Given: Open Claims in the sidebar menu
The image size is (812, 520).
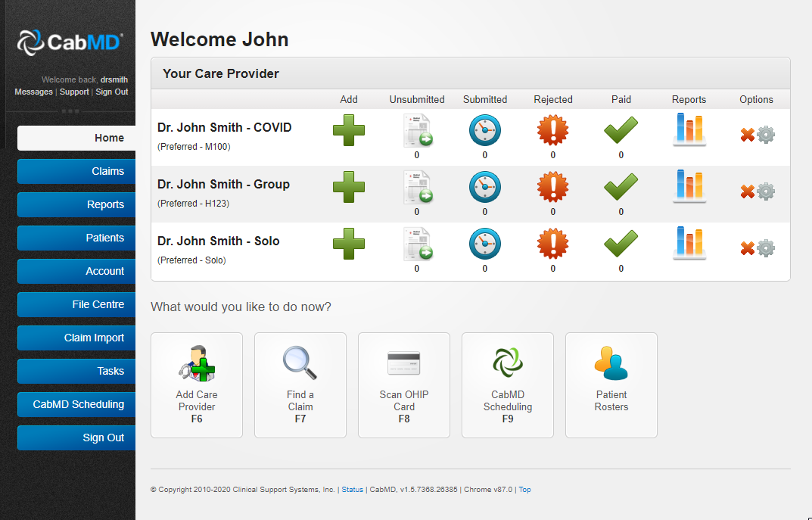Looking at the screenshot, I should click(x=77, y=171).
